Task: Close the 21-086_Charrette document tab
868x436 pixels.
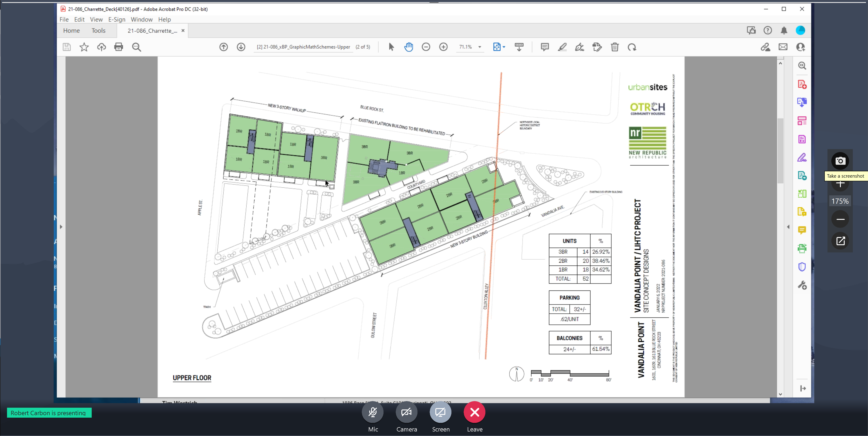Action: click(x=183, y=30)
